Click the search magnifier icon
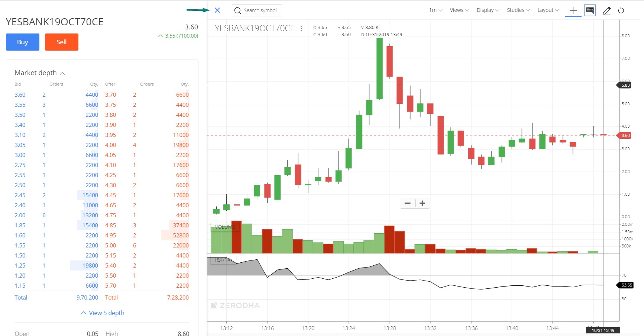Viewport: 644px width, 336px height. [238, 10]
